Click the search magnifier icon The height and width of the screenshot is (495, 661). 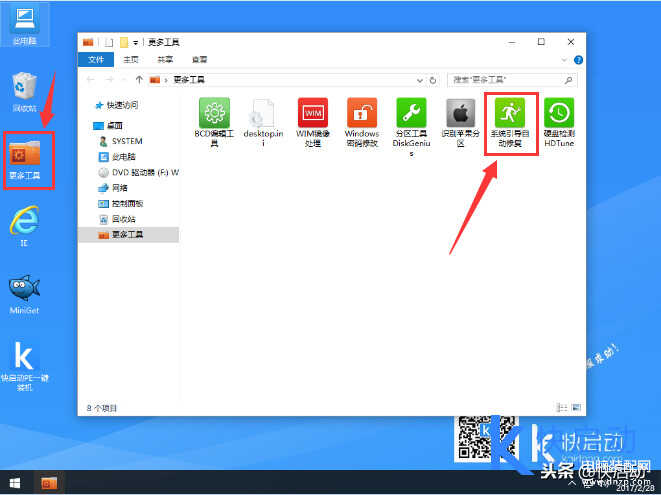coord(568,80)
